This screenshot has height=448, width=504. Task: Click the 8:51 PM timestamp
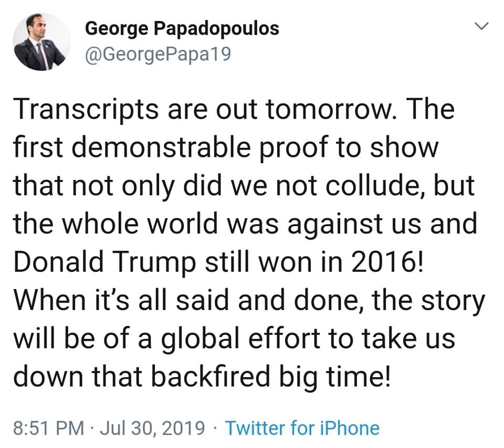[x=48, y=428]
